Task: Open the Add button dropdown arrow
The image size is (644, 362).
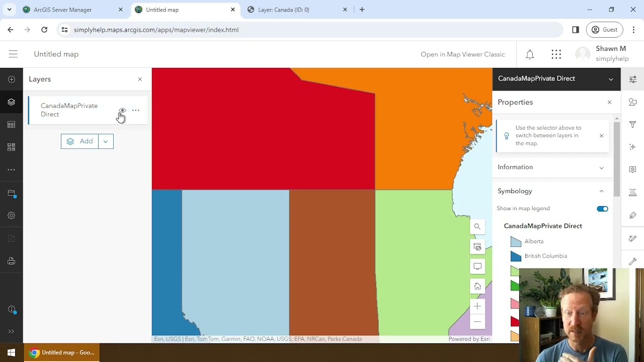Action: coord(106,141)
